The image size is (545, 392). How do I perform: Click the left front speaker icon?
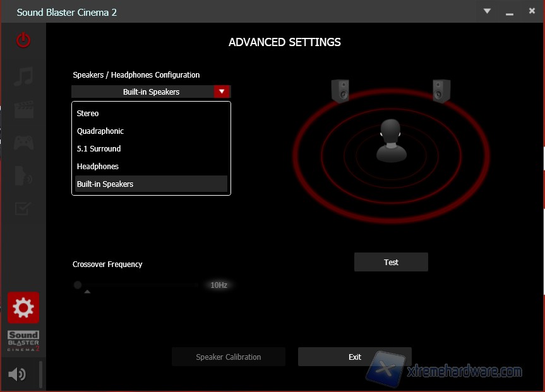(340, 91)
